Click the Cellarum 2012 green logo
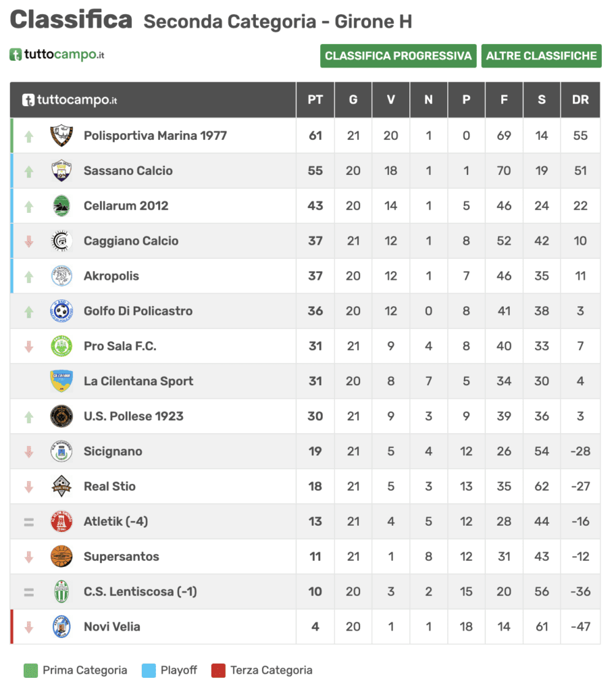 point(61,205)
